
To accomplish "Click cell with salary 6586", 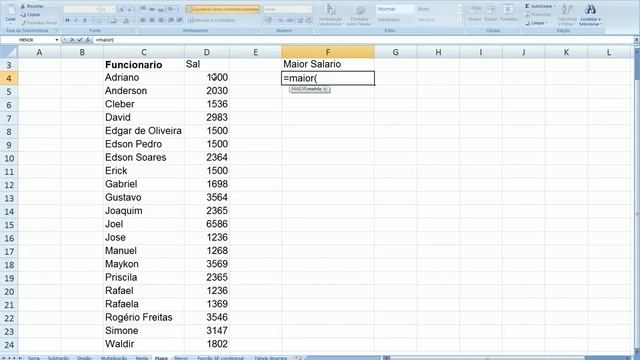I will click(207, 224).
